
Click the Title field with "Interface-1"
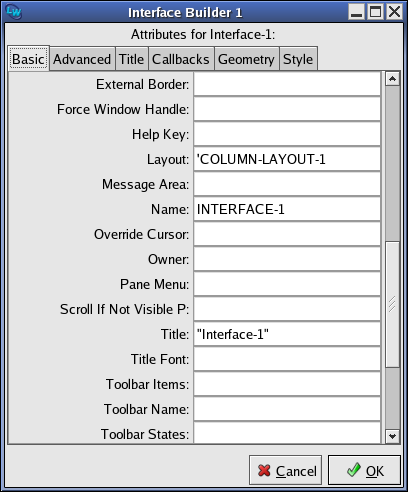287,334
